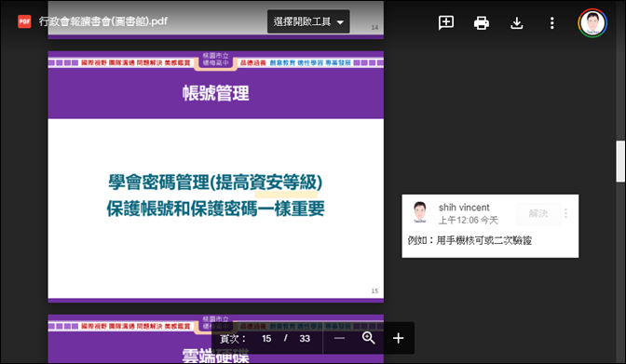
Task: Click the page number 15 field
Action: 266,339
